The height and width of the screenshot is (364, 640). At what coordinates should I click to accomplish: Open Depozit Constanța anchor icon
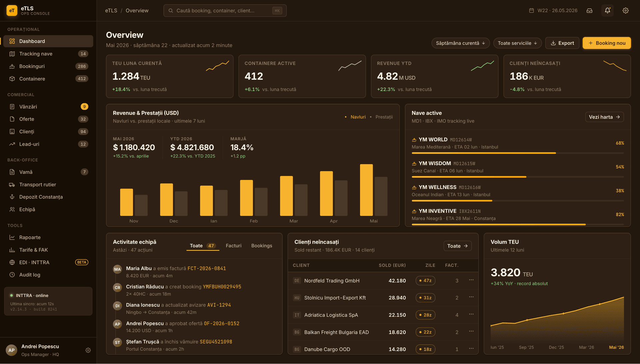click(x=12, y=197)
